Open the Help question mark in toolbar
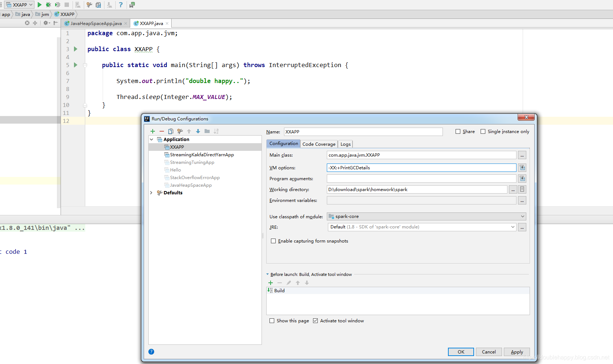Viewport: 613px width, 364px height. pos(121,5)
